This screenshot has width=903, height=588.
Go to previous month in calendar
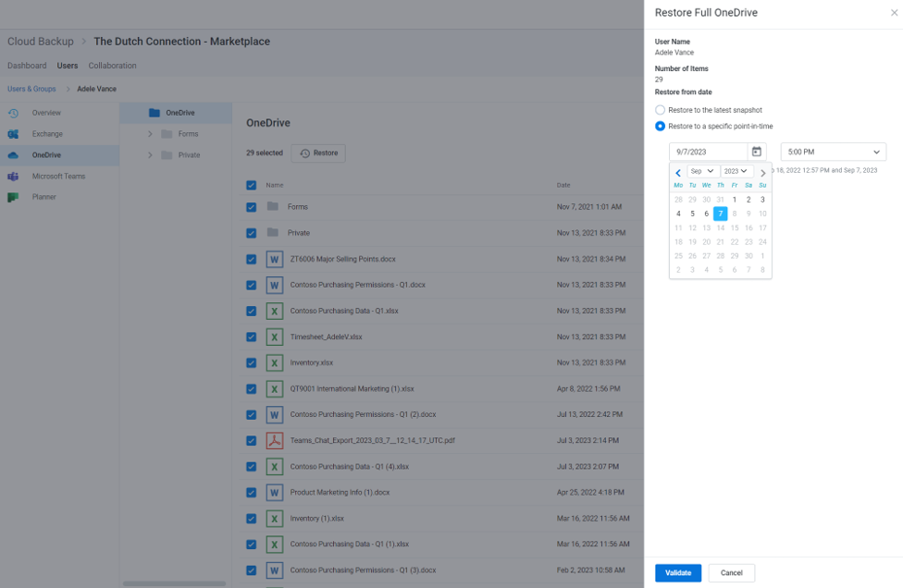pyautogui.click(x=678, y=172)
